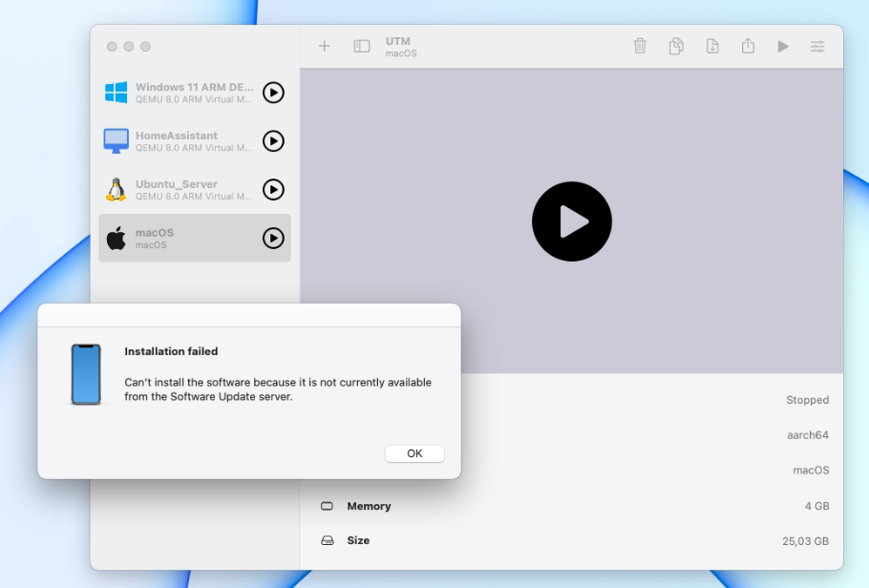869x588 pixels.
Task: Click the 25,03 GB size value
Action: point(805,541)
